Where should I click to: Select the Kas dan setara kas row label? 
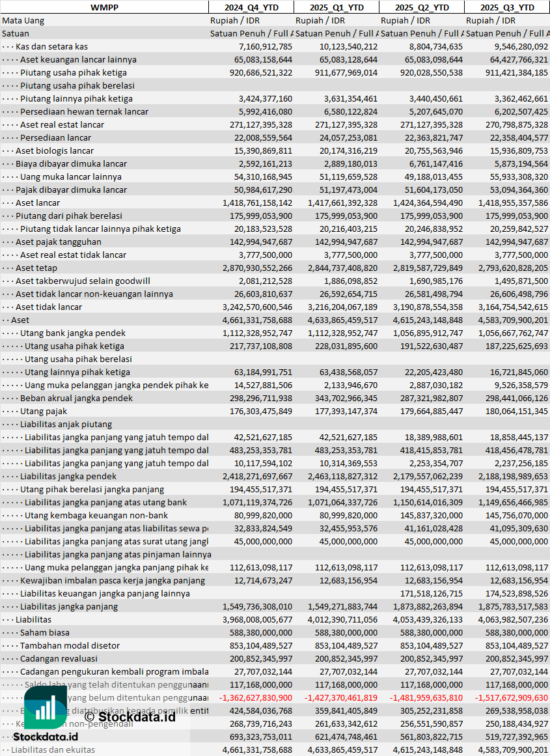(51, 47)
